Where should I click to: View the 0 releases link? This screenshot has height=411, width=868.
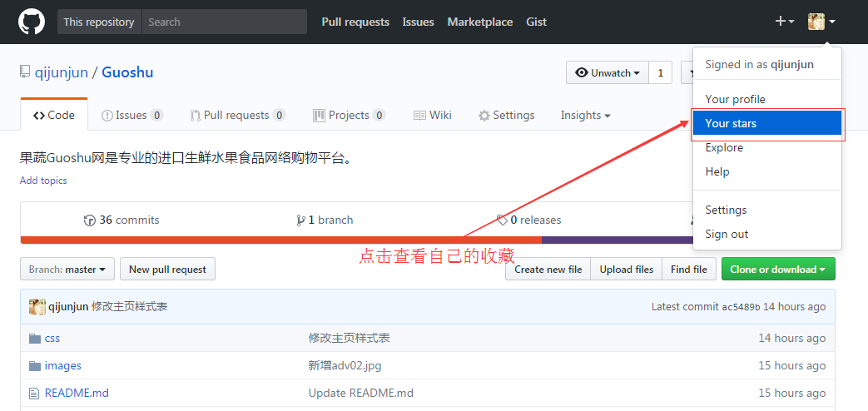(x=528, y=220)
